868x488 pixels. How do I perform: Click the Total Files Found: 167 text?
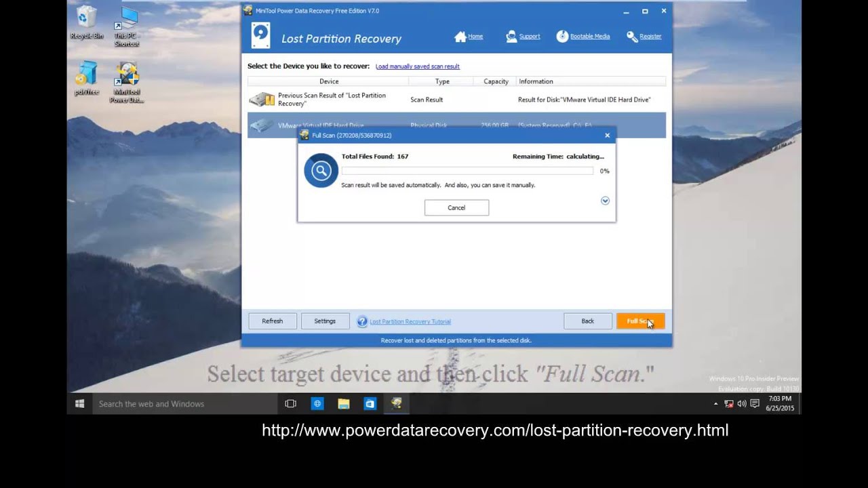(375, 157)
